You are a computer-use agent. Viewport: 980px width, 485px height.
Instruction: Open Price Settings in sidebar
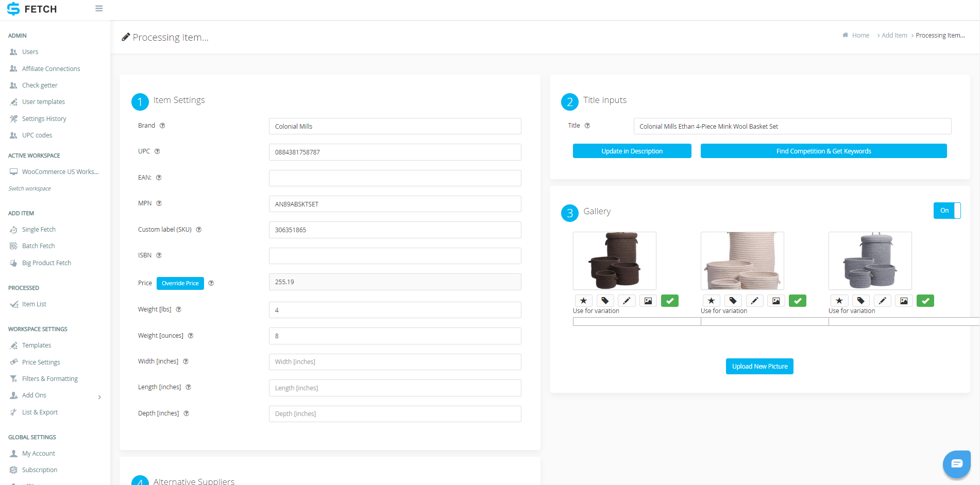(x=41, y=362)
